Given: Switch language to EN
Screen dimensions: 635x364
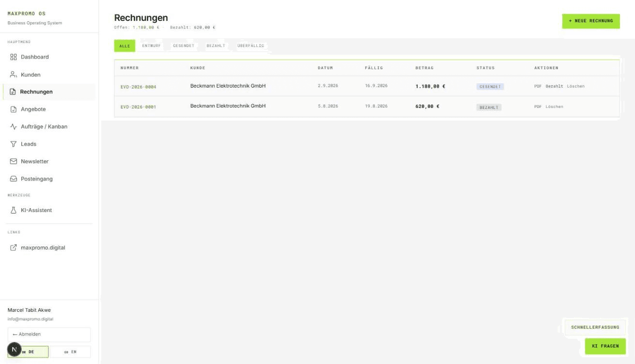Looking at the screenshot, I should point(70,352).
